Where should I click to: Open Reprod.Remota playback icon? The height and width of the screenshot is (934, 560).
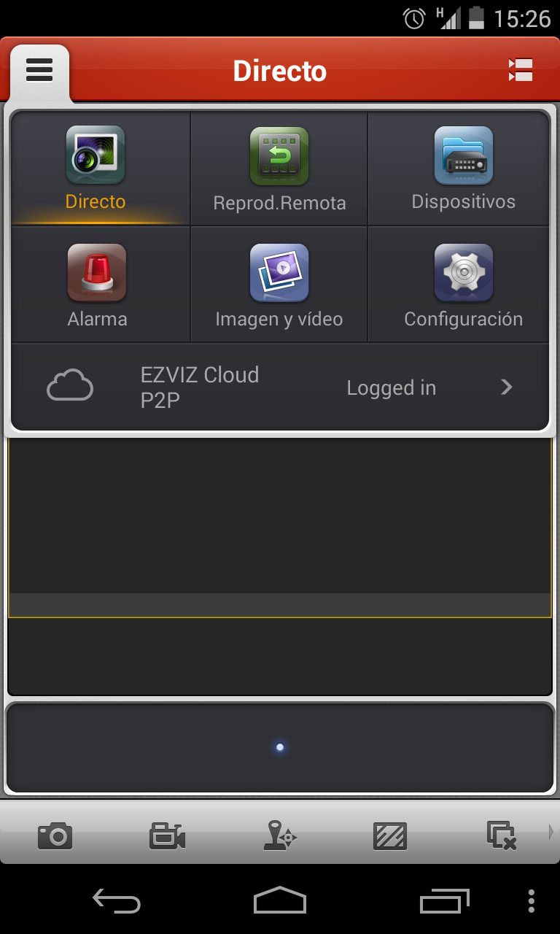click(x=279, y=155)
